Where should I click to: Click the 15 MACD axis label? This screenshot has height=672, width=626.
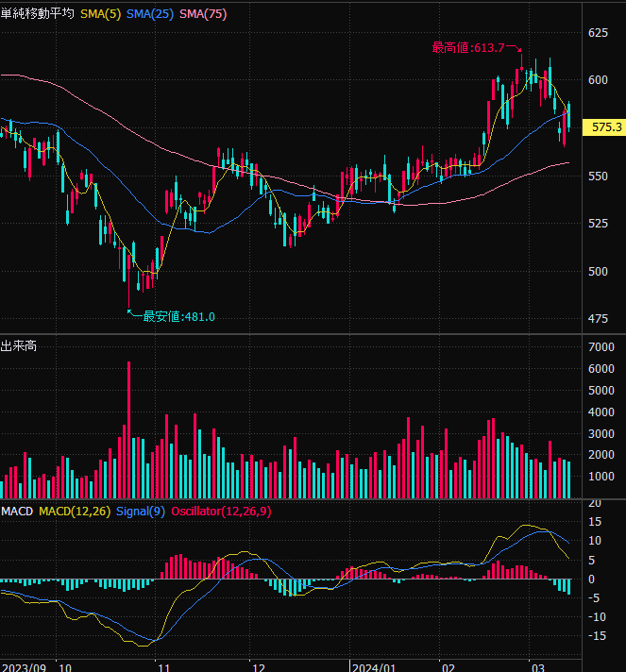point(595,522)
